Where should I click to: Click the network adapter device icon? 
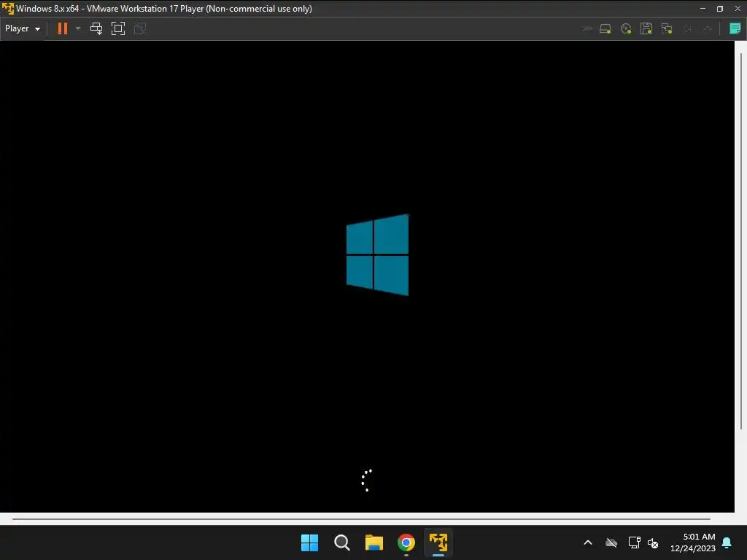[x=667, y=28]
